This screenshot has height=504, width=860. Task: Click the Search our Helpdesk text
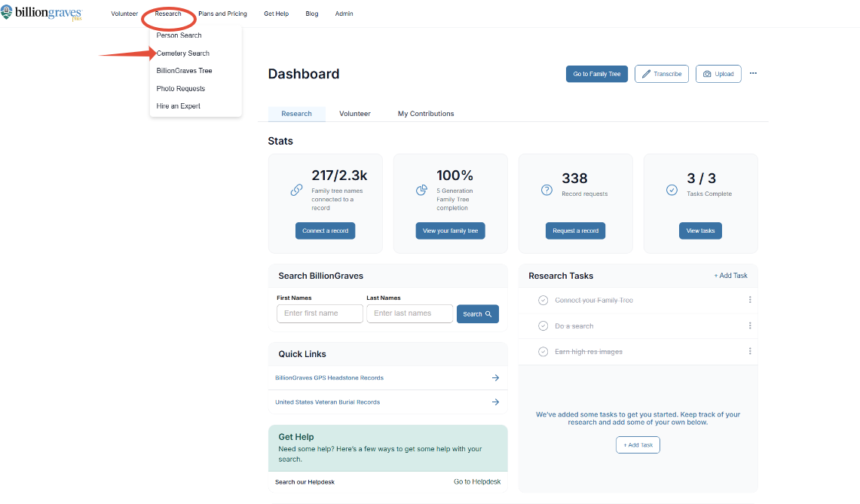coord(305,482)
